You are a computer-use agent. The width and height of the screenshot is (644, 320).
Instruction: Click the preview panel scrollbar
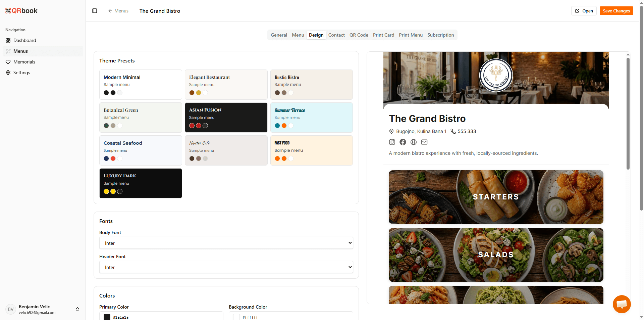point(628,113)
